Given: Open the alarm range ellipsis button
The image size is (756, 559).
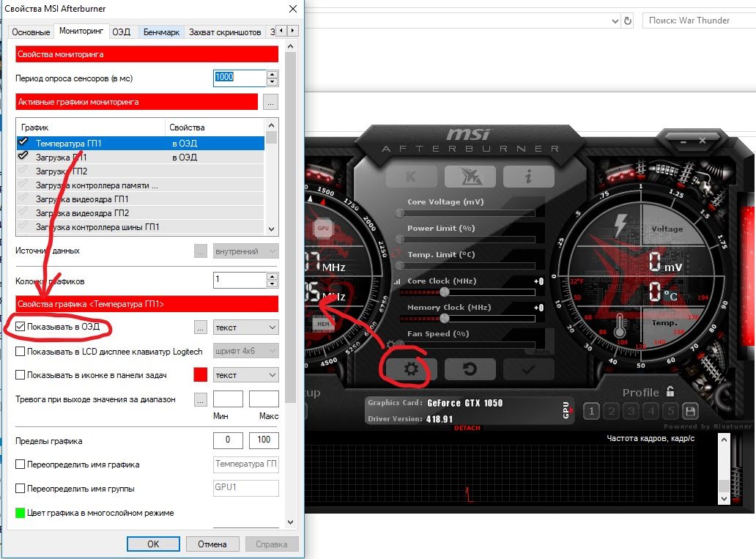Looking at the screenshot, I should coord(201,399).
